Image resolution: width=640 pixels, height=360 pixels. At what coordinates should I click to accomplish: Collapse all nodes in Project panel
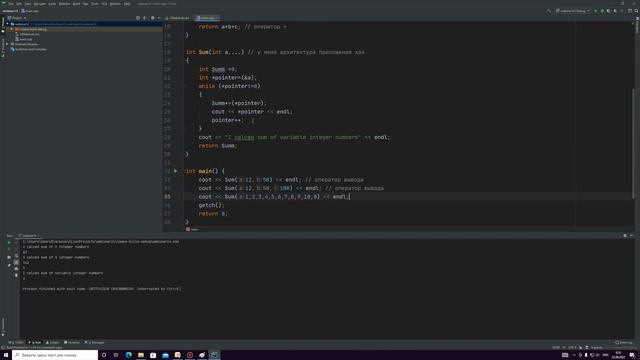pos(144,18)
